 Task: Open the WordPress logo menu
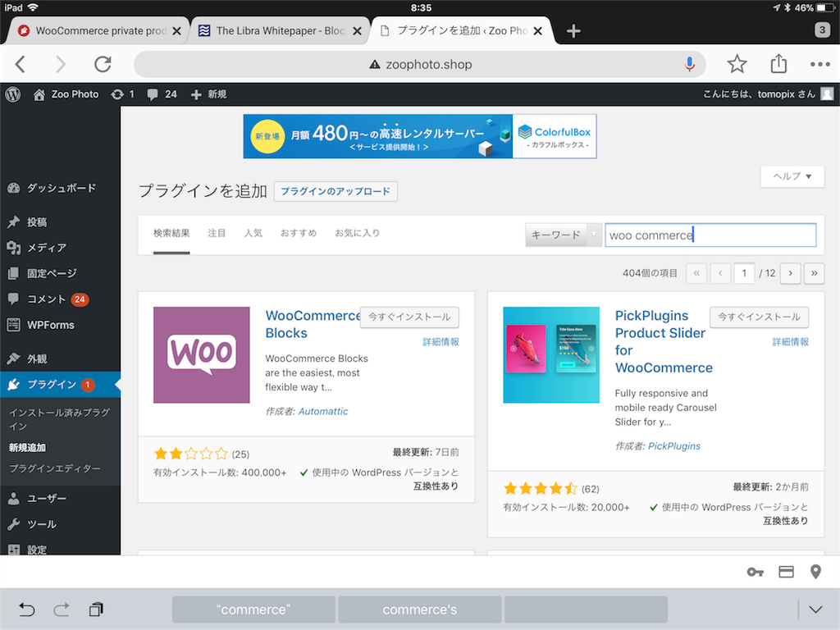click(x=13, y=94)
